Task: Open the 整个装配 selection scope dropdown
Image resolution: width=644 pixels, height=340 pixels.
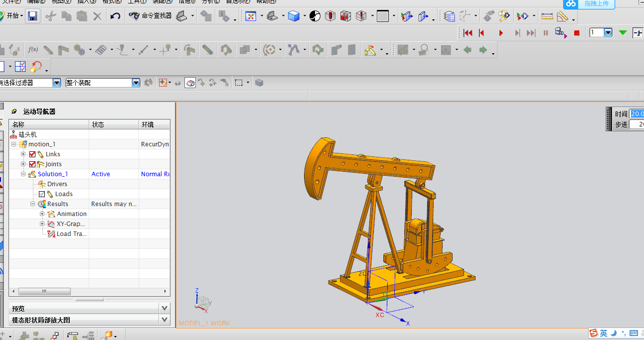Action: point(136,83)
